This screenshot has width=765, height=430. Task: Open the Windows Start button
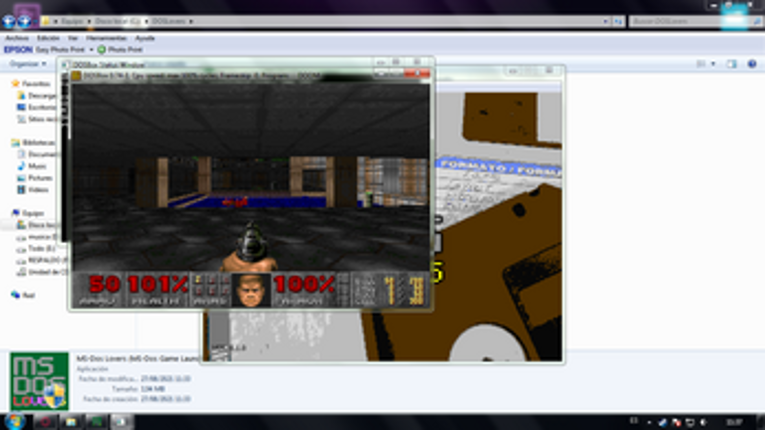click(x=15, y=421)
